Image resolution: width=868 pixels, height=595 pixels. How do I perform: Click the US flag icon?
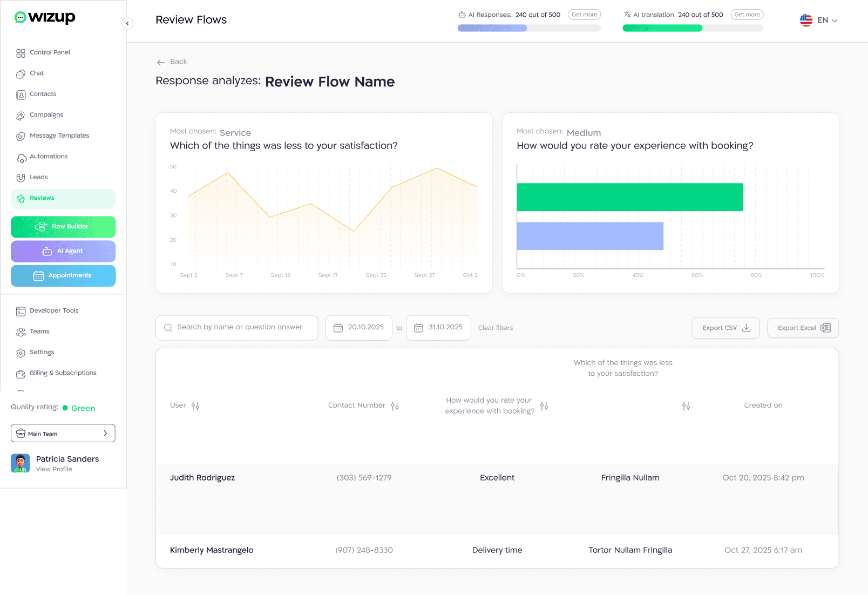click(806, 20)
